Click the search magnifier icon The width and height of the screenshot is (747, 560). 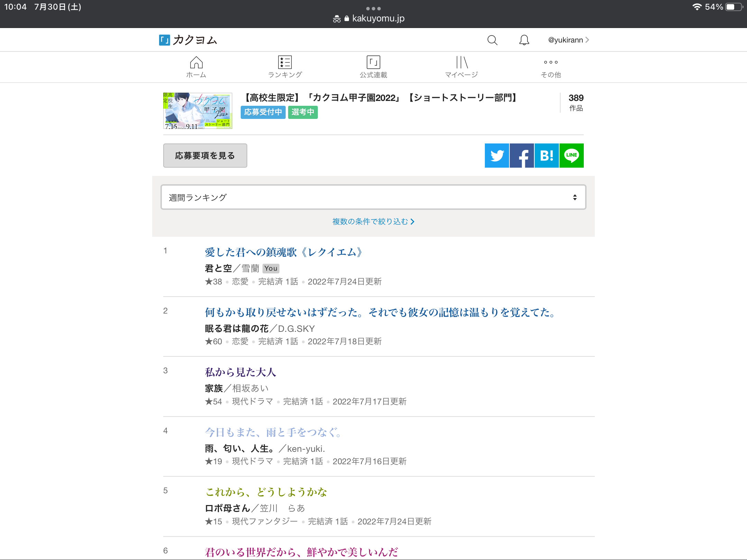pos(492,40)
